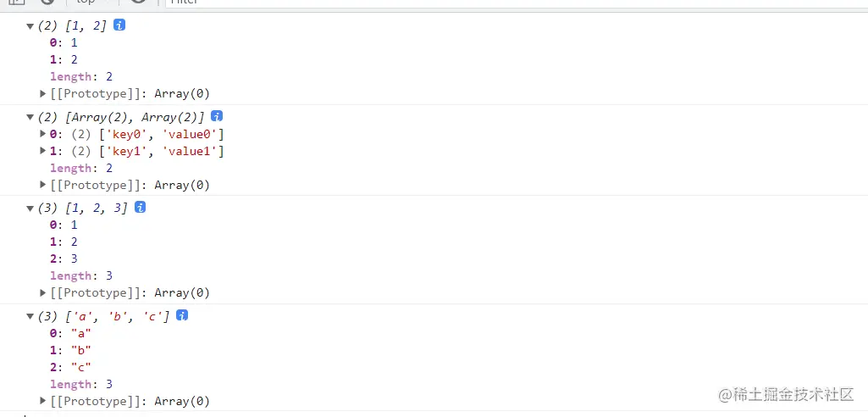Image resolution: width=868 pixels, height=417 pixels.
Task: Click info icon next to ['a', 'b', 'c']
Action: pos(182,315)
